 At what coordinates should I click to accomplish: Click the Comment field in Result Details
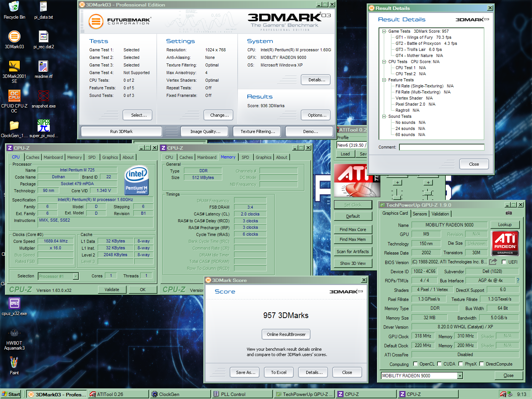click(442, 147)
